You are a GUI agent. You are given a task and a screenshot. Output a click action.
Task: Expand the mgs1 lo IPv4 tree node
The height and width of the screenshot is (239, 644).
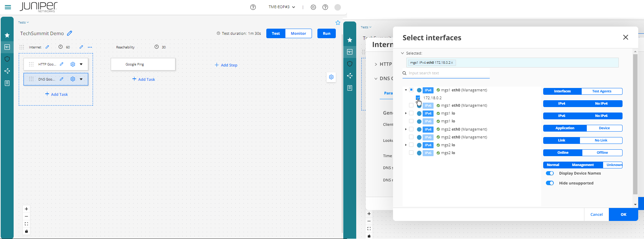[406, 113]
